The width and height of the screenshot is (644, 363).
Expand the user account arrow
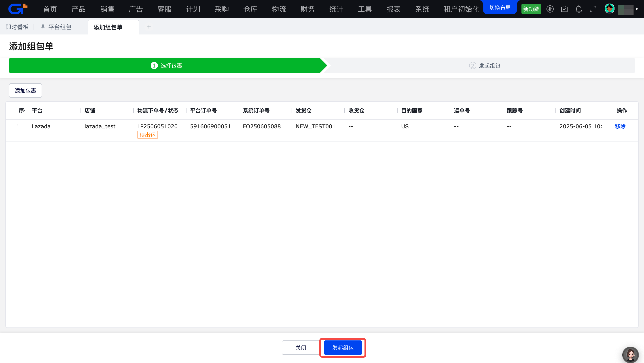637,9
